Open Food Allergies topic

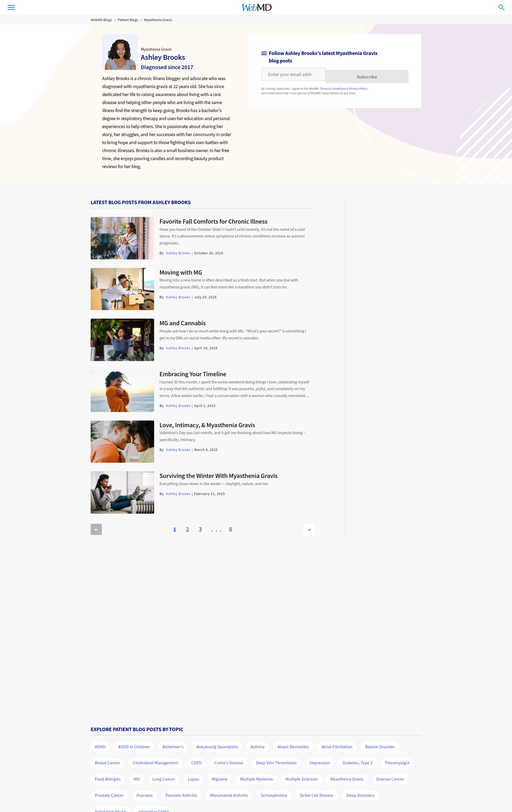tap(108, 779)
